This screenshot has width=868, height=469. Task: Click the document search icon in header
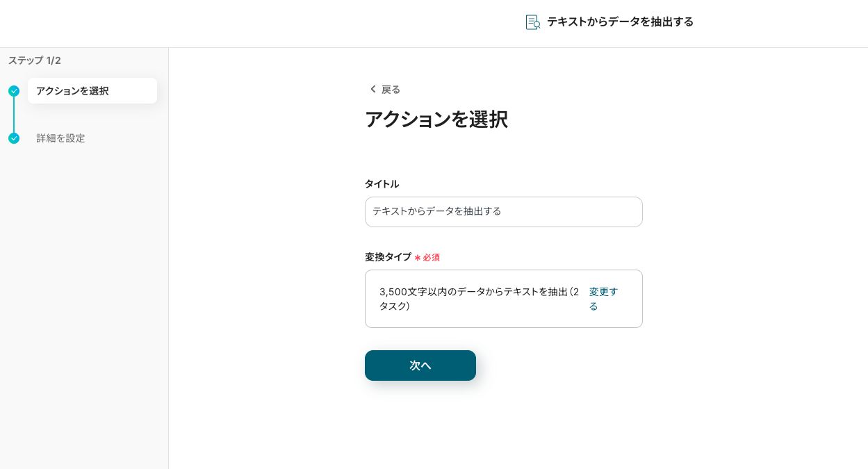(x=533, y=22)
